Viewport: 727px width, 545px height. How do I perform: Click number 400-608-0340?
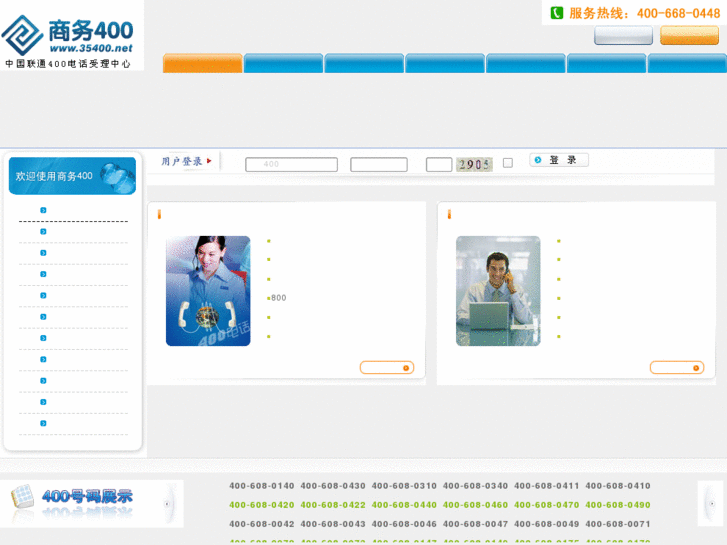(475, 486)
